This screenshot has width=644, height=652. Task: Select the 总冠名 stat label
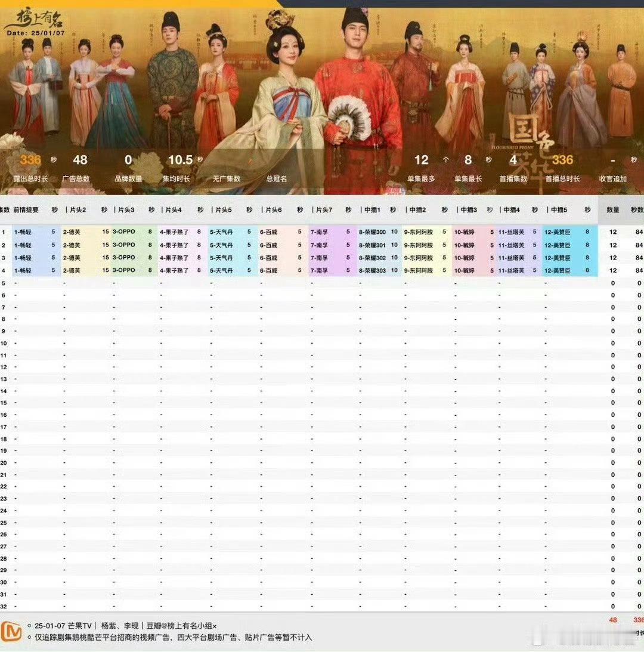(277, 179)
